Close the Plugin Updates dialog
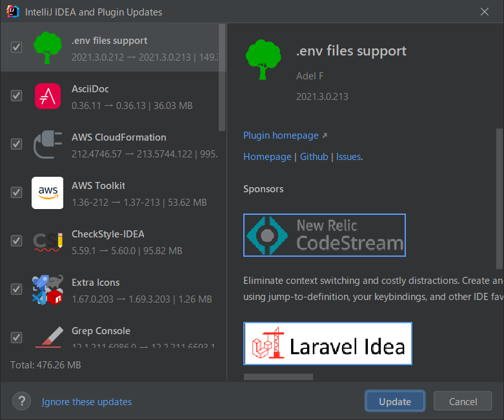Viewport: 504px width, 420px height. point(485,12)
